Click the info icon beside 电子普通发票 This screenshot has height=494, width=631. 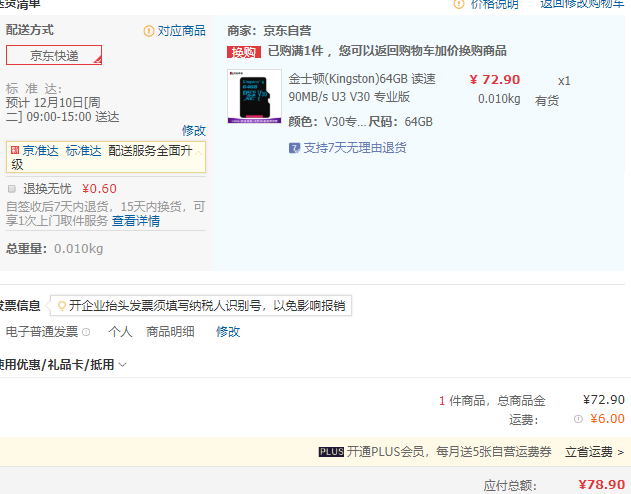point(86,332)
